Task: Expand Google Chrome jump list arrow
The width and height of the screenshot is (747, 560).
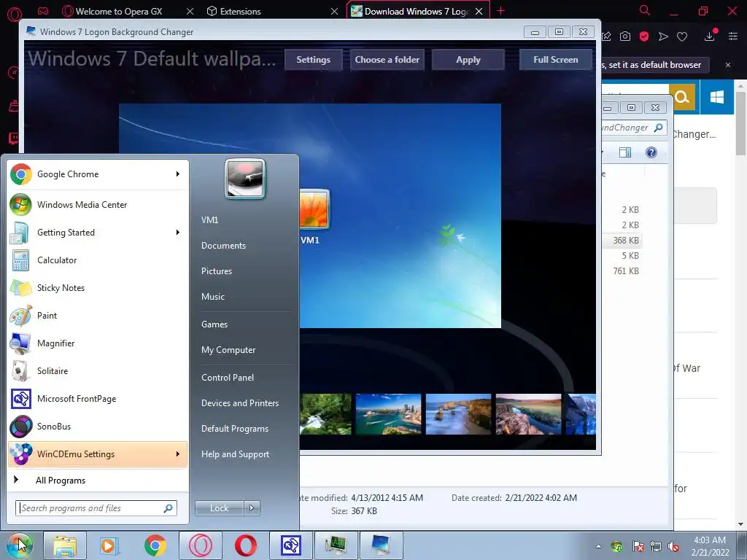Action: [x=178, y=174]
